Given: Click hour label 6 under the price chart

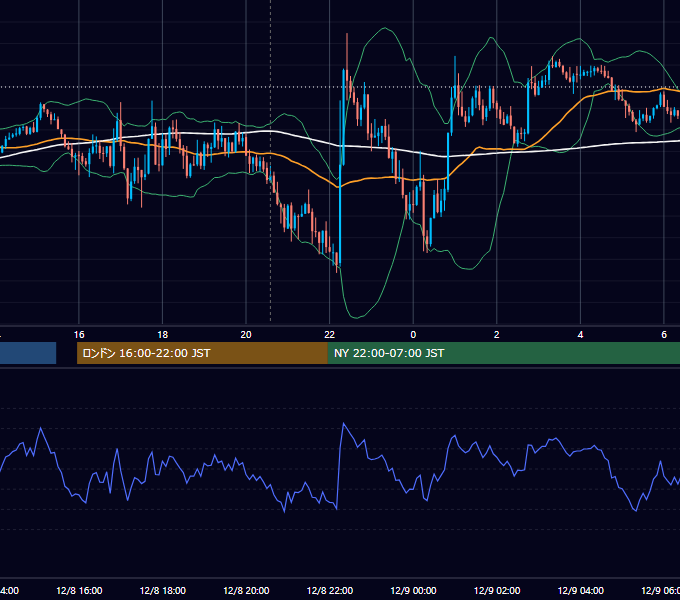Looking at the screenshot, I should coord(664,335).
